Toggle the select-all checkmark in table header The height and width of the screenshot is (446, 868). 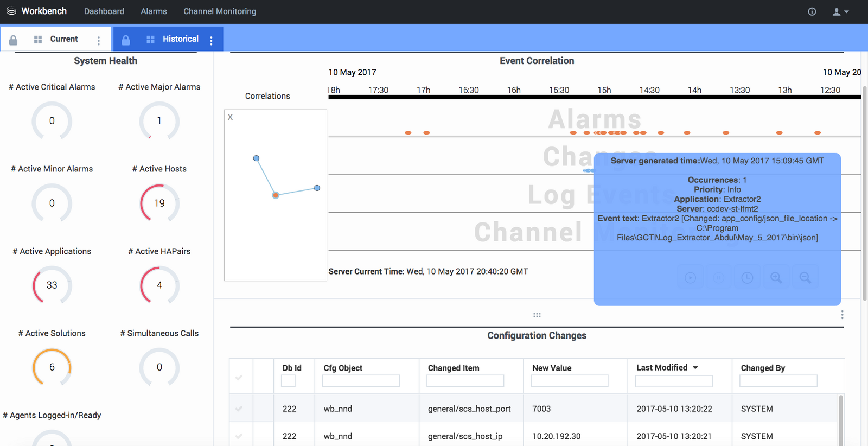(x=239, y=377)
